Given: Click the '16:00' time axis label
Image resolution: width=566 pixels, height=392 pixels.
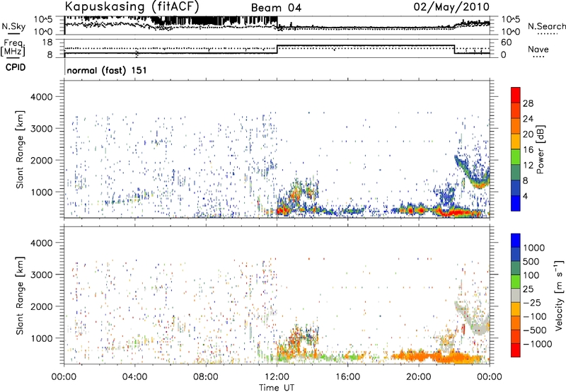Looking at the screenshot, I should coord(347,377).
